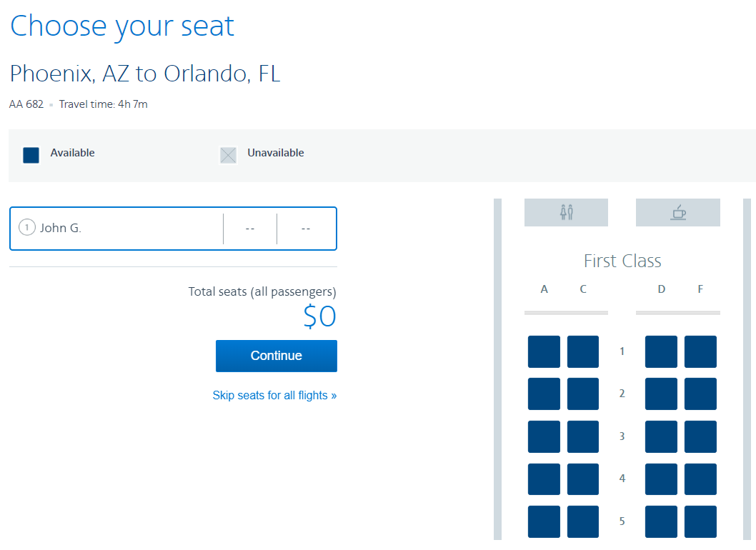This screenshot has height=550, width=756.
Task: Select seat 5C in row 5
Action: (x=583, y=521)
